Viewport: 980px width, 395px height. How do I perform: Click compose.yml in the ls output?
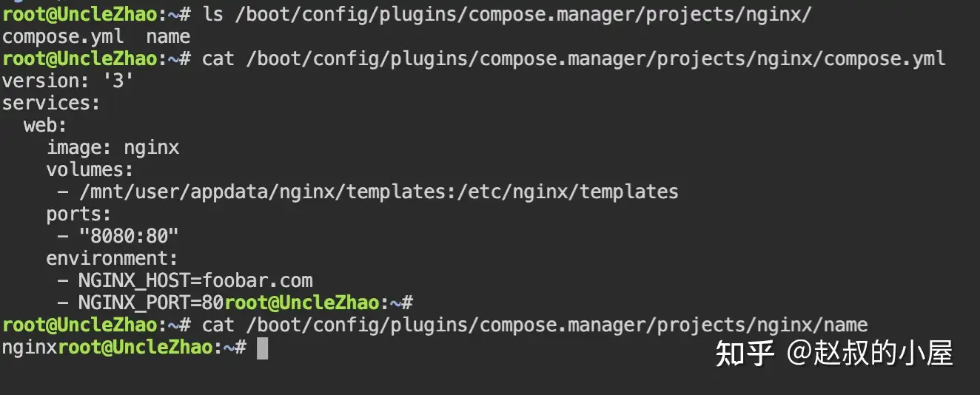coord(62,36)
